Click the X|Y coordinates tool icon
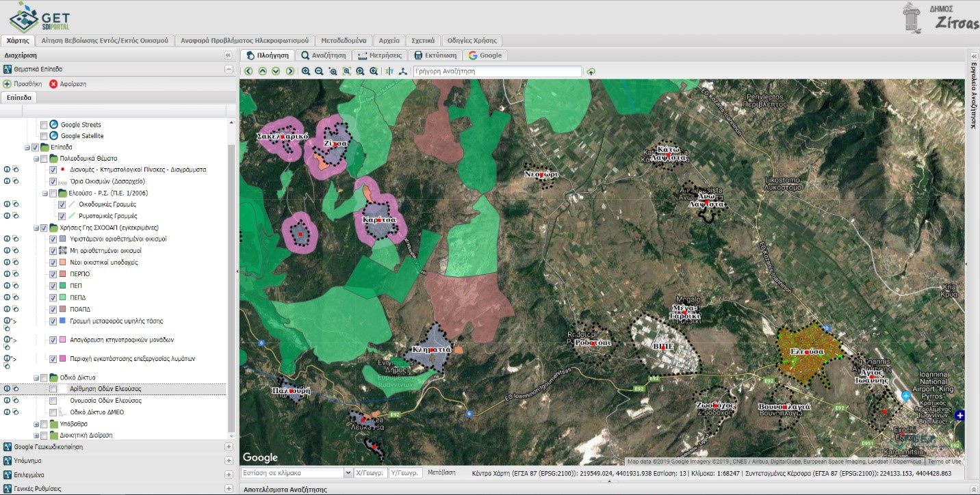 [x=389, y=71]
